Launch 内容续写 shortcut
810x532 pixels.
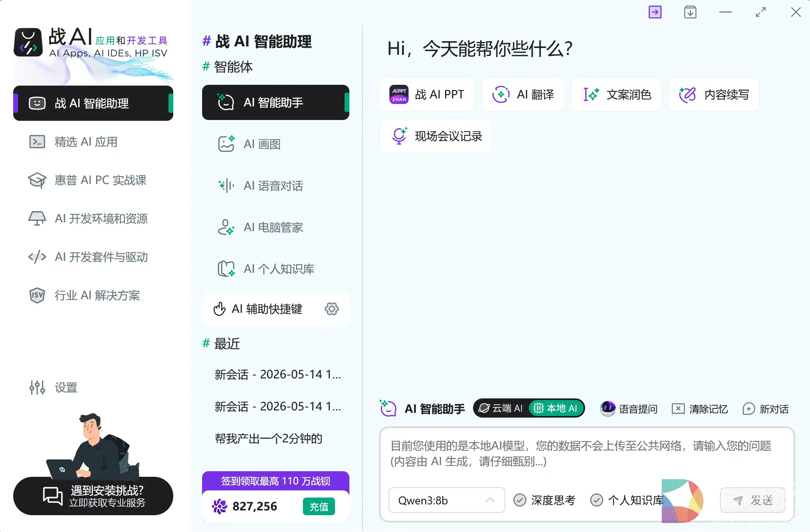(x=714, y=94)
